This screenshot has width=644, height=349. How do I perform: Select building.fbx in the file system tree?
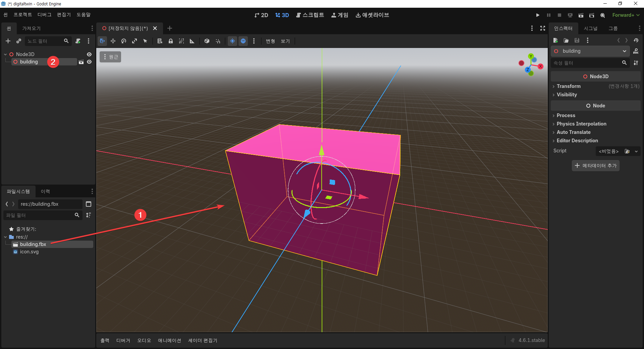(x=33, y=244)
